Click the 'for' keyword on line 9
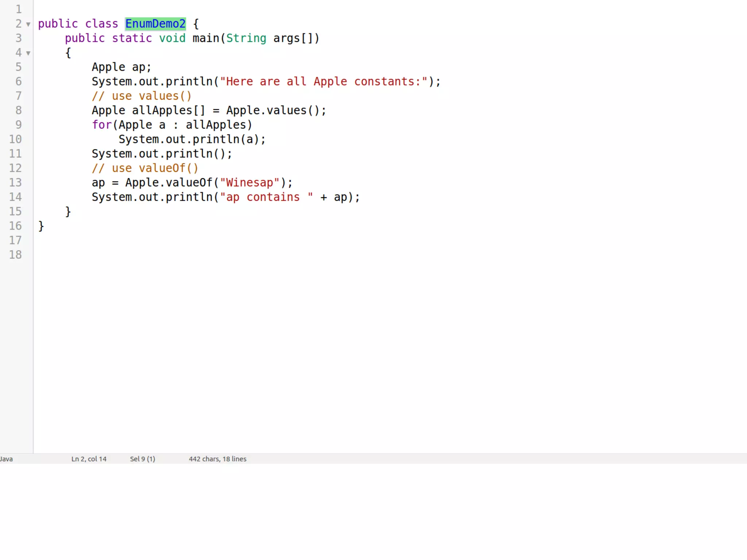 pos(101,125)
